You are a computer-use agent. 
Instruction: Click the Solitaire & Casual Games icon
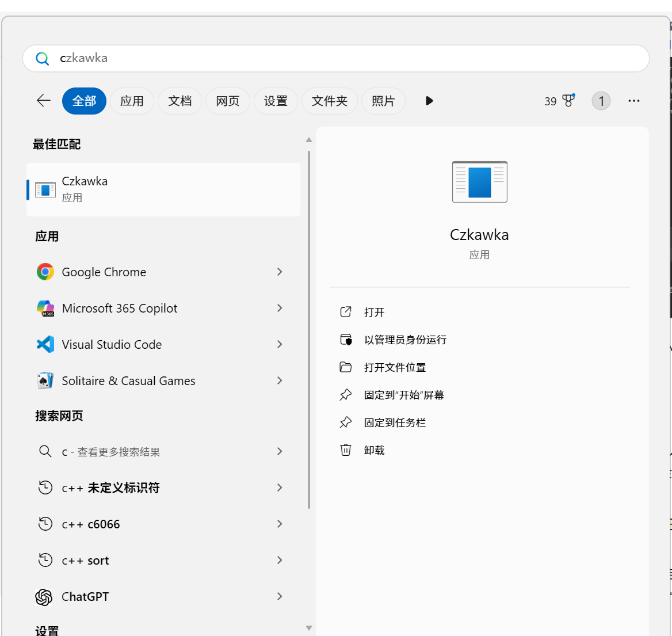[x=45, y=381]
